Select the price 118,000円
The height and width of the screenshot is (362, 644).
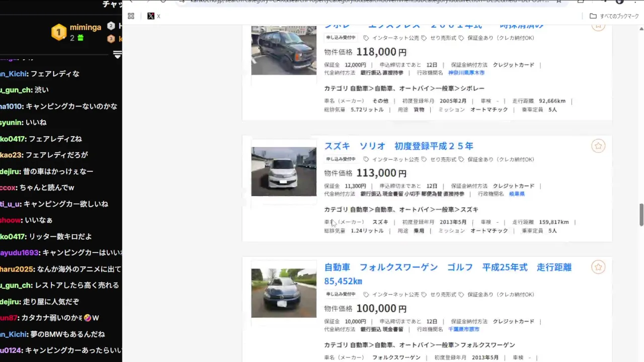pyautogui.click(x=381, y=52)
